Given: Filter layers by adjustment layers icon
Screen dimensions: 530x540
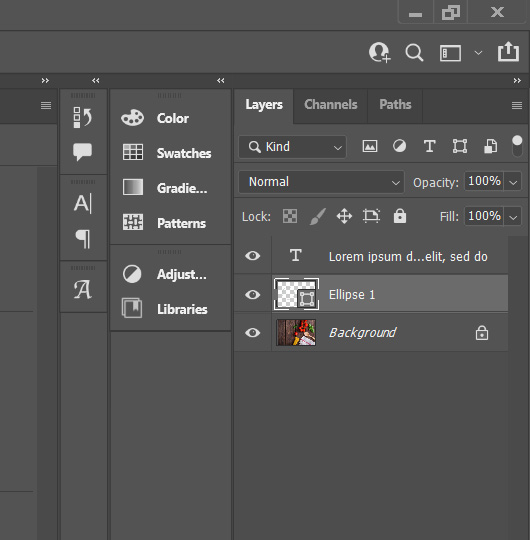Looking at the screenshot, I should [399, 146].
